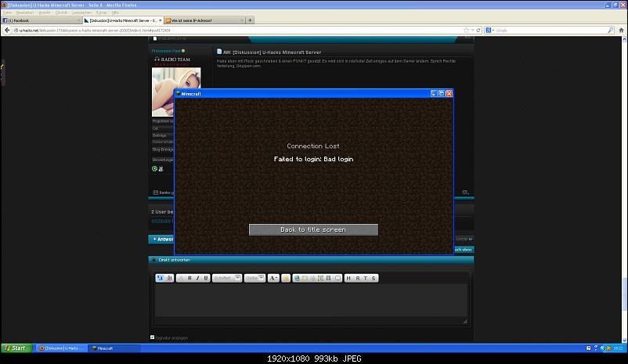Open the Lesezeichen menu
628x364 pixels.
[81, 13]
